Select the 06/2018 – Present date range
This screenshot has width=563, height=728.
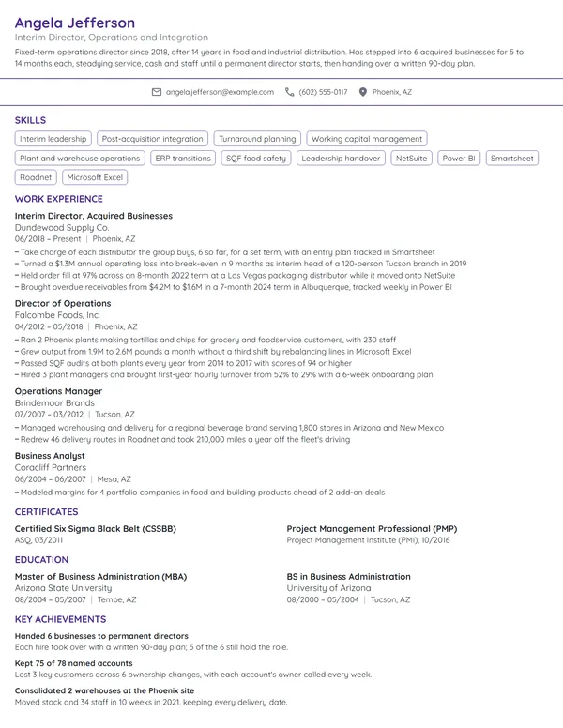click(48, 239)
